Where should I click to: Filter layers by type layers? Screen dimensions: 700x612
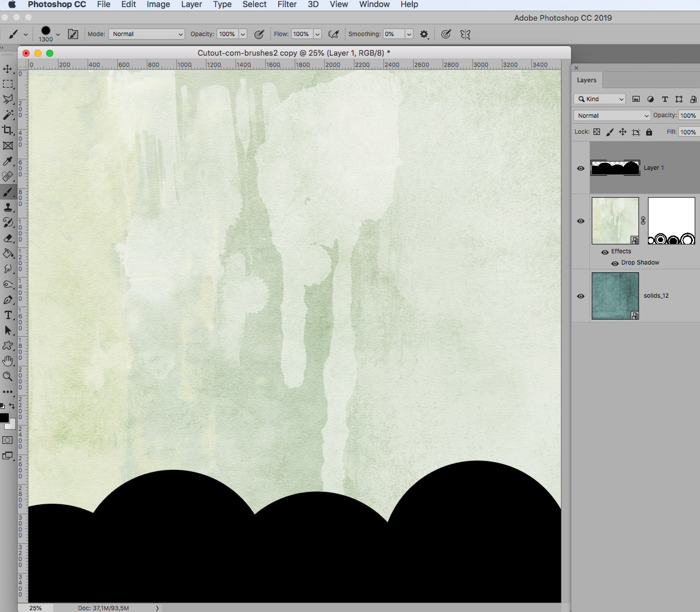click(664, 99)
